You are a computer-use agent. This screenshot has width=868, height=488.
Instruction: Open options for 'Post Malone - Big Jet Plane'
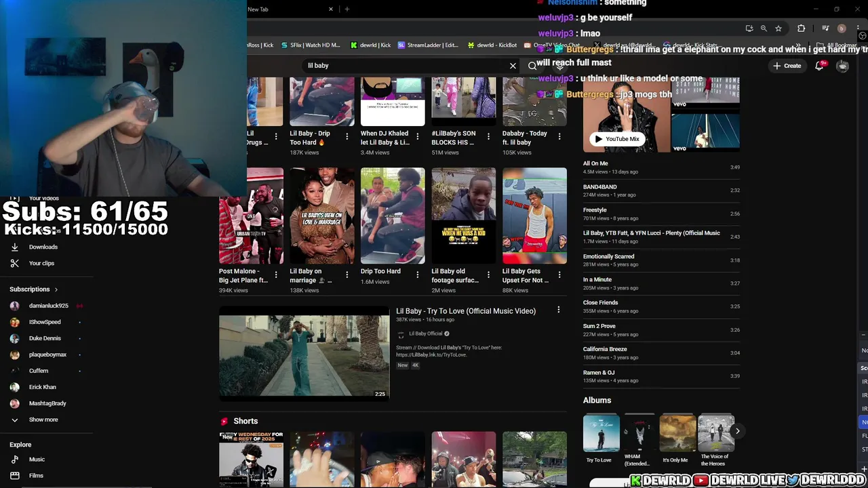[x=276, y=274]
